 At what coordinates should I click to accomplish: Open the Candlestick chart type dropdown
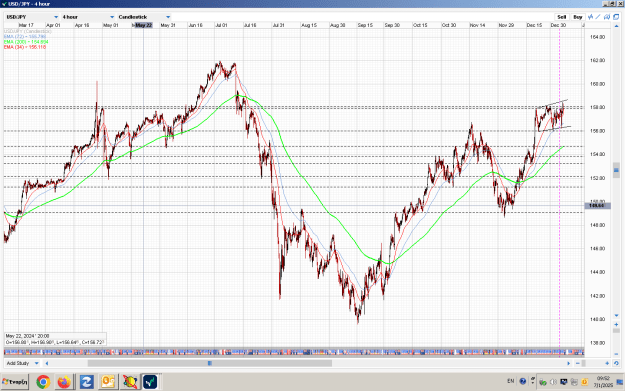(x=144, y=17)
